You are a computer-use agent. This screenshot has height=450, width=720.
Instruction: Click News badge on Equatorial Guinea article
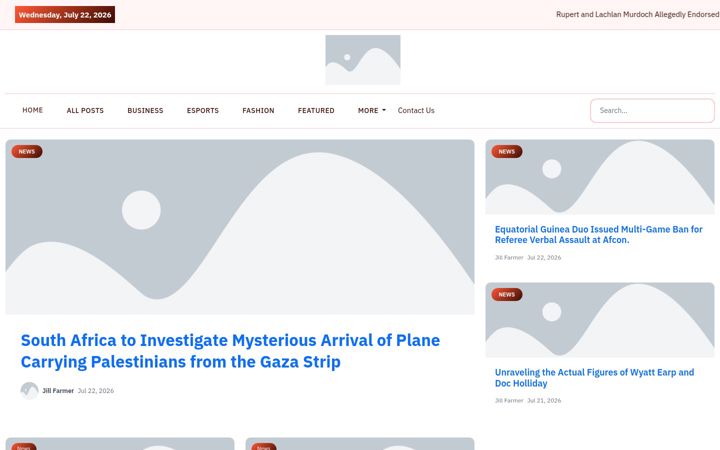pos(507,152)
